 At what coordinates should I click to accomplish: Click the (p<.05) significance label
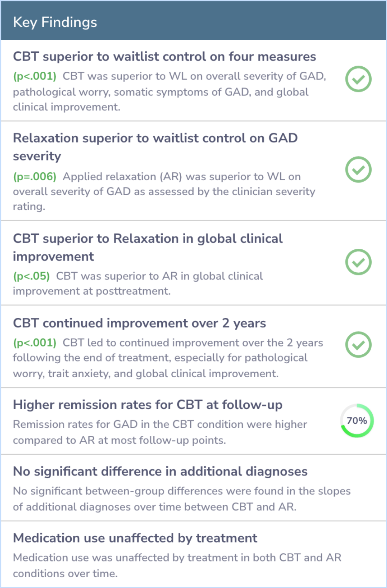tap(32, 276)
